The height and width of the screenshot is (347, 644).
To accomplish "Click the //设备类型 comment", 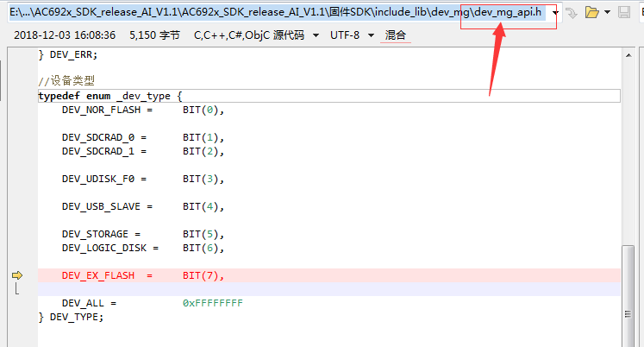I will [66, 80].
